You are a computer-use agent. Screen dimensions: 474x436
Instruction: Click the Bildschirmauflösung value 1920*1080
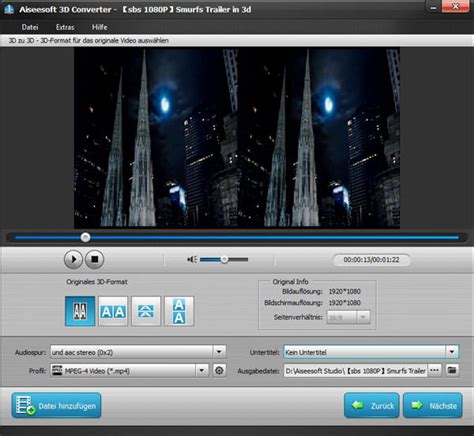tap(345, 303)
